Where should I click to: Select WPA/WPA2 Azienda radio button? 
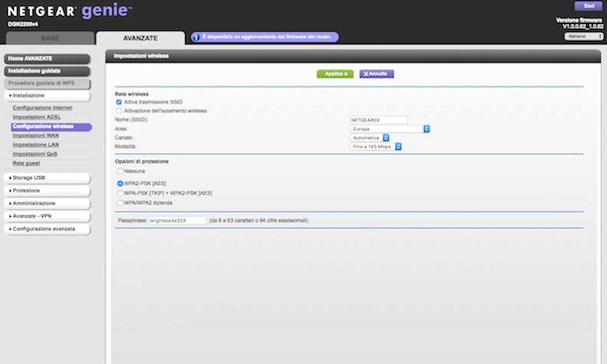120,203
